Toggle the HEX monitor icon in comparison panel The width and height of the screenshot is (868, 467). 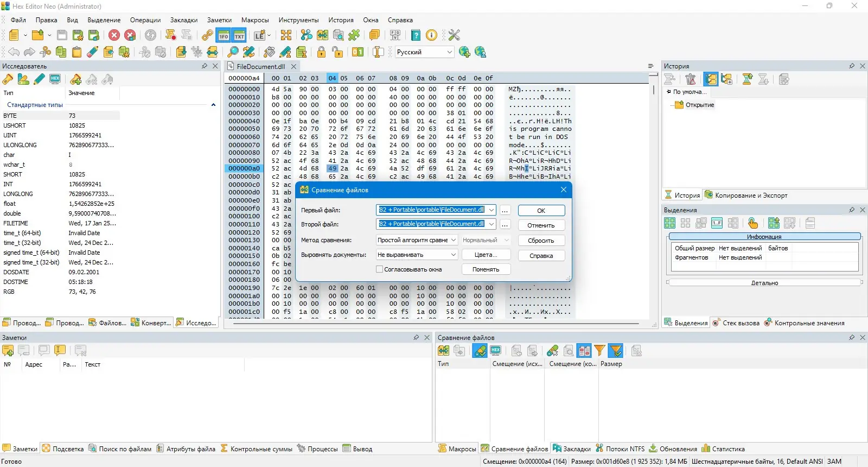(x=495, y=351)
